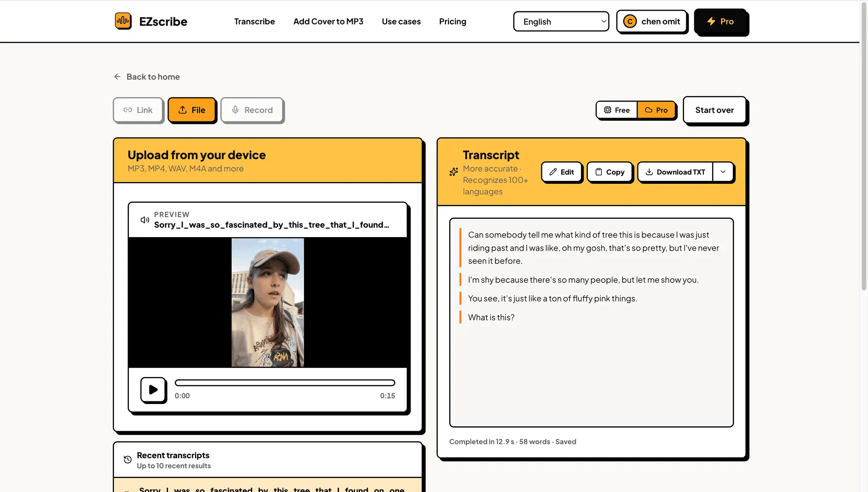Open the Transcribe nav item
The height and width of the screenshot is (492, 868).
click(x=254, y=22)
